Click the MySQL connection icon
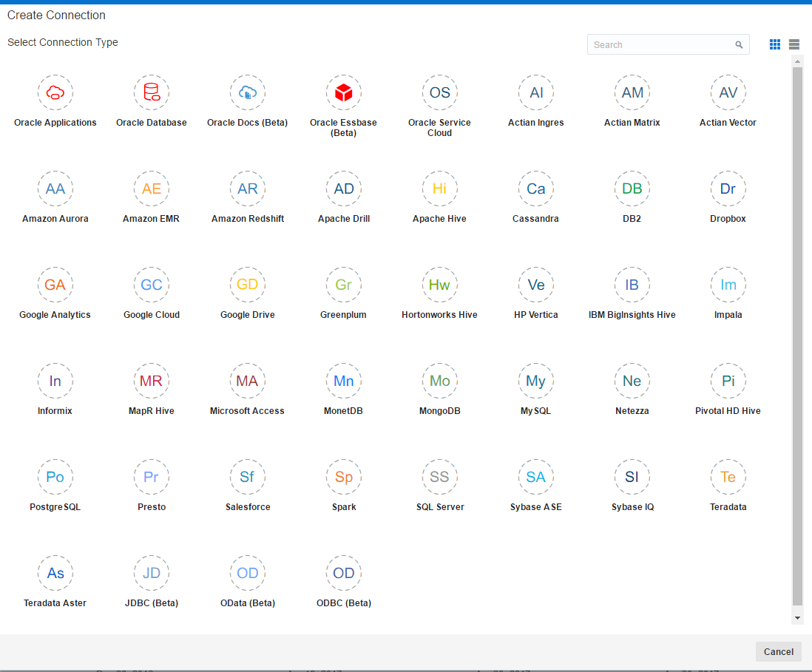The width and height of the screenshot is (812, 672). pos(536,381)
